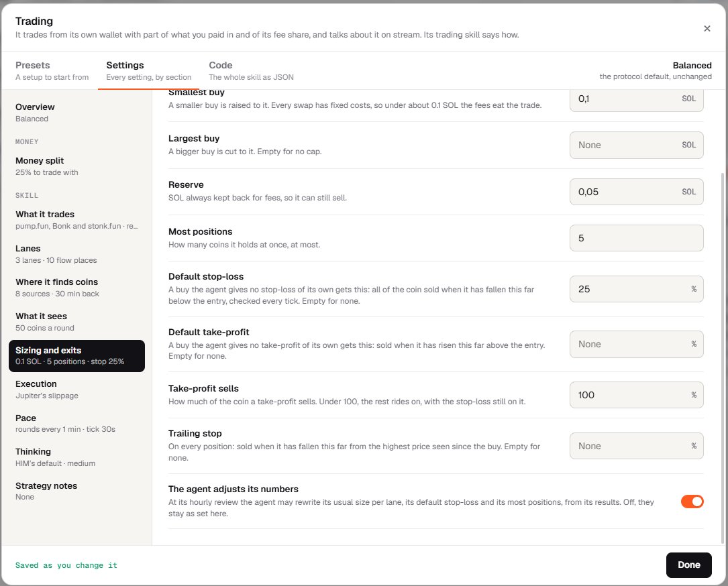Open the Code tab

251,70
